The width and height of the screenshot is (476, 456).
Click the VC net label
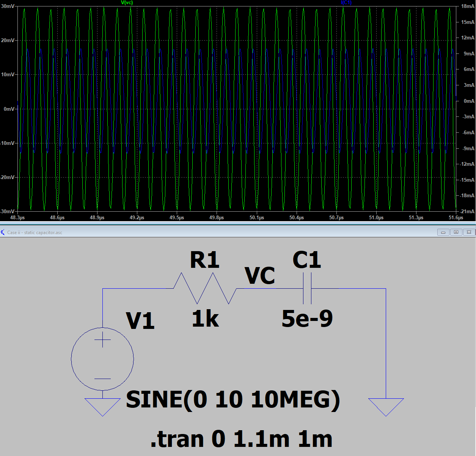tap(260, 276)
